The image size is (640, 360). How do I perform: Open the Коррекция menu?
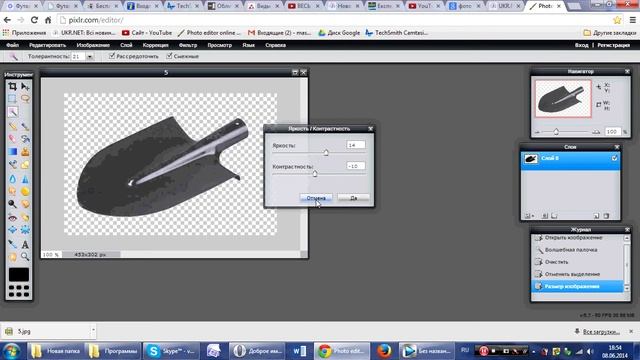click(156, 45)
